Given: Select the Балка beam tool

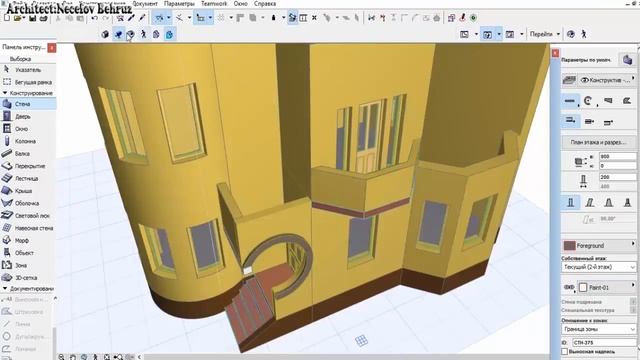Looking at the screenshot, I should (28, 153).
